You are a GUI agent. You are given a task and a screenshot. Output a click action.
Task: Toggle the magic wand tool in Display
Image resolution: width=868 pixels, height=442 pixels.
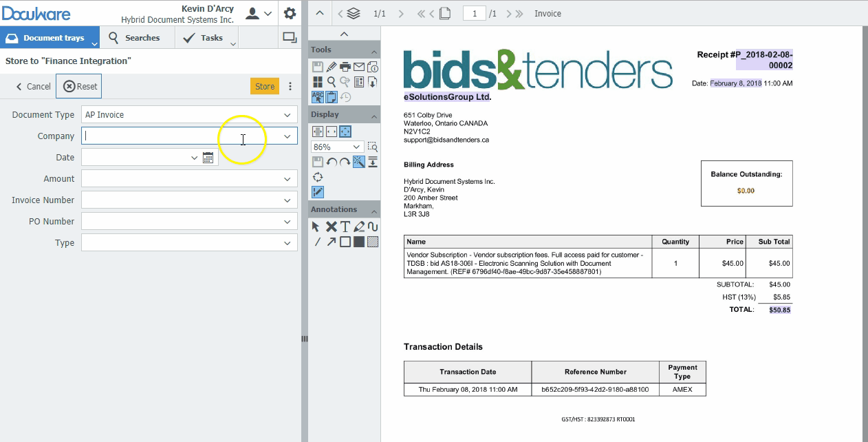(359, 162)
